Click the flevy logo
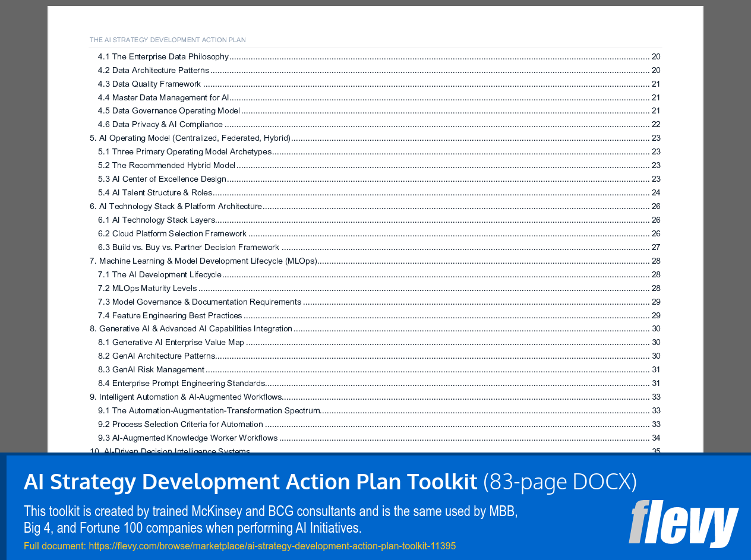Image resolution: width=751 pixels, height=560 pixels. point(683,525)
